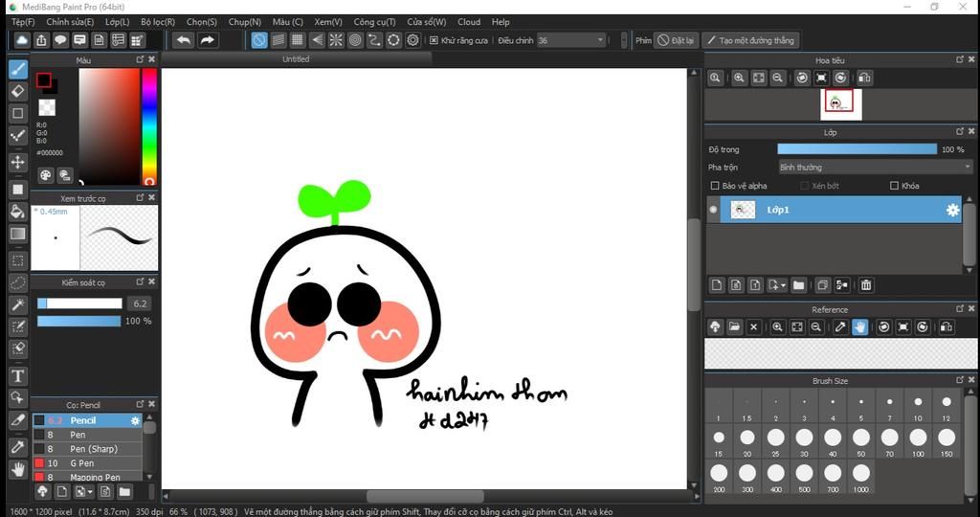This screenshot has height=517, width=980.
Task: Select the Eraser tool in left toolbar
Action: click(x=17, y=91)
